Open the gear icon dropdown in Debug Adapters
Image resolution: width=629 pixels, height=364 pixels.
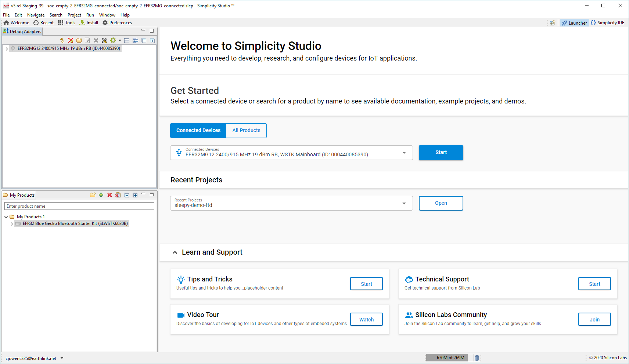point(120,40)
